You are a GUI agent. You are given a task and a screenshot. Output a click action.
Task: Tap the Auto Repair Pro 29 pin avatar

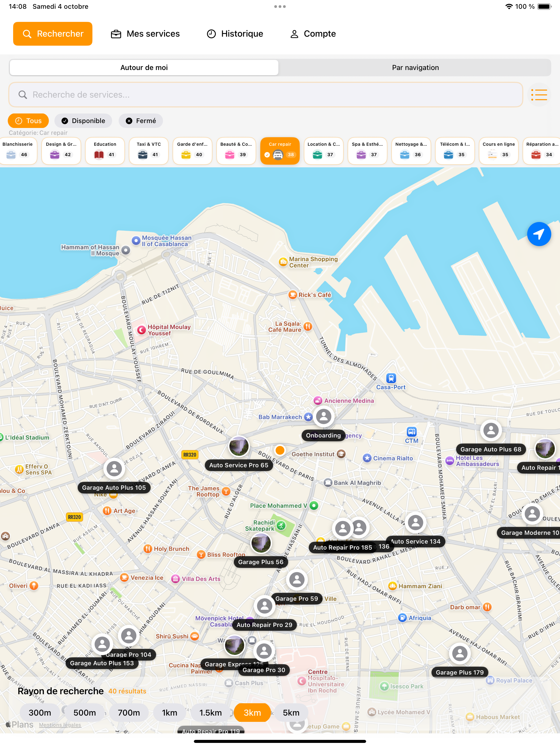(264, 606)
